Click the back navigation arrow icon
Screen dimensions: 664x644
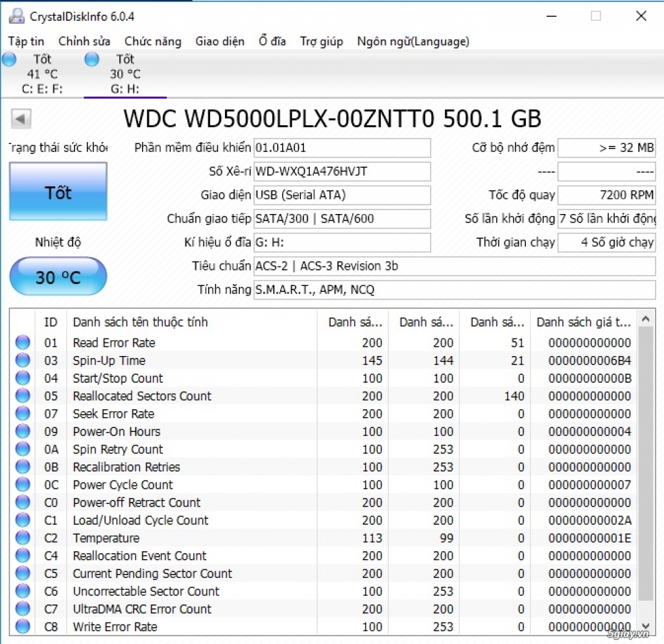coord(20,119)
